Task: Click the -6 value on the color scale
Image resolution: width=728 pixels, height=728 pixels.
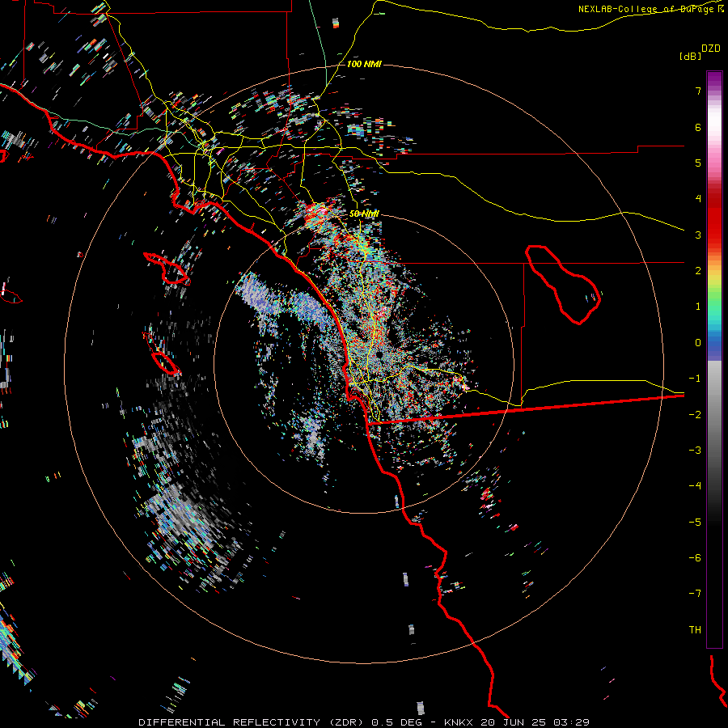Action: pos(695,558)
